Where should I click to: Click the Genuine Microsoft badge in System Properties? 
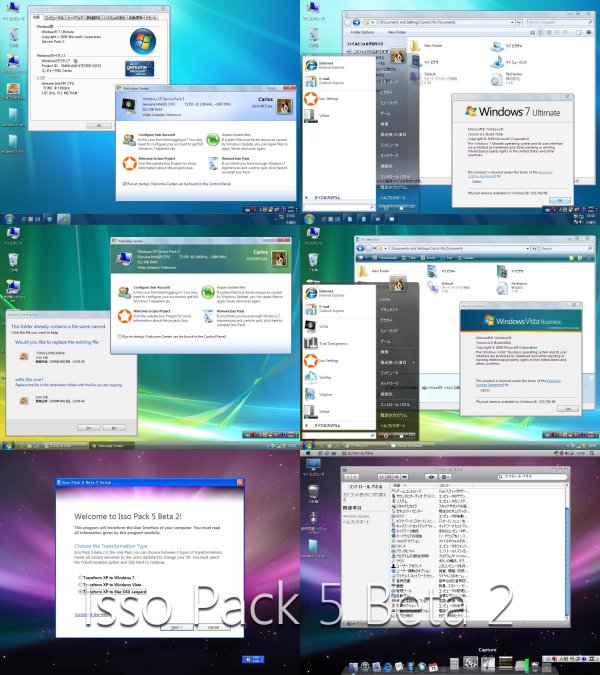coord(139,68)
